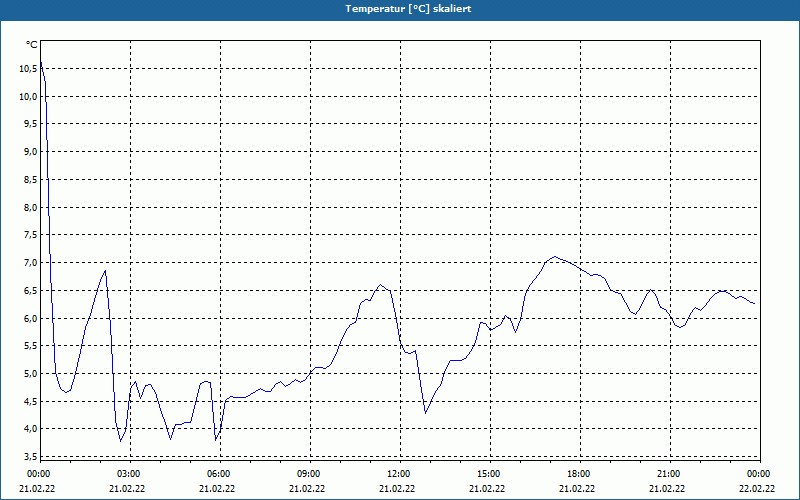Click the 09:00 x-axis label
The image size is (800, 500).
click(309, 474)
